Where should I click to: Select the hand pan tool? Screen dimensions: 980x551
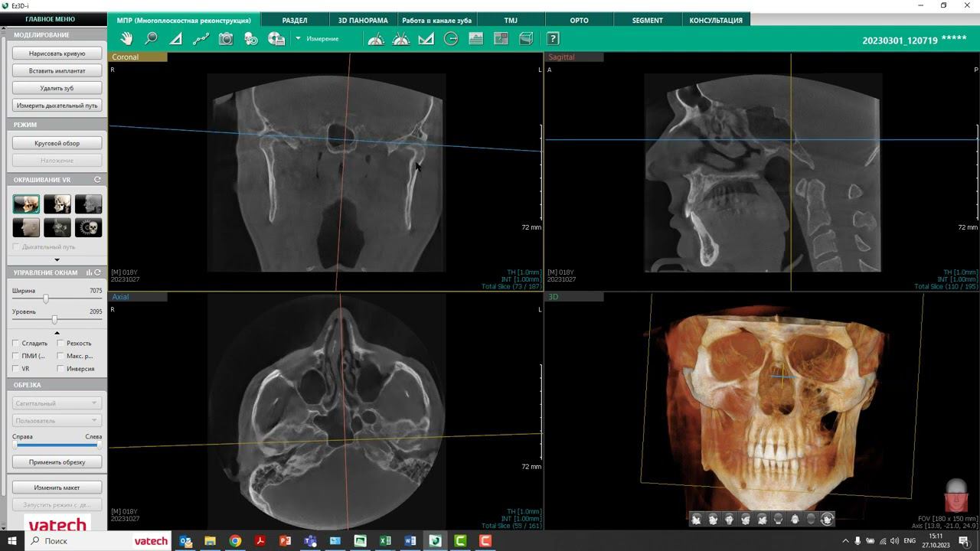pyautogui.click(x=126, y=38)
